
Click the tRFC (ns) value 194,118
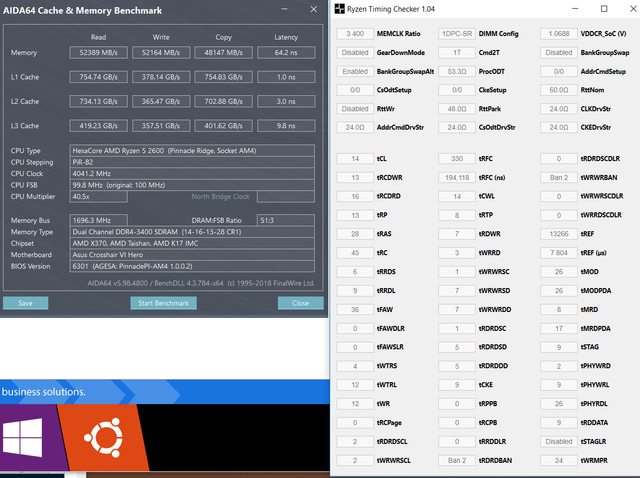(457, 178)
